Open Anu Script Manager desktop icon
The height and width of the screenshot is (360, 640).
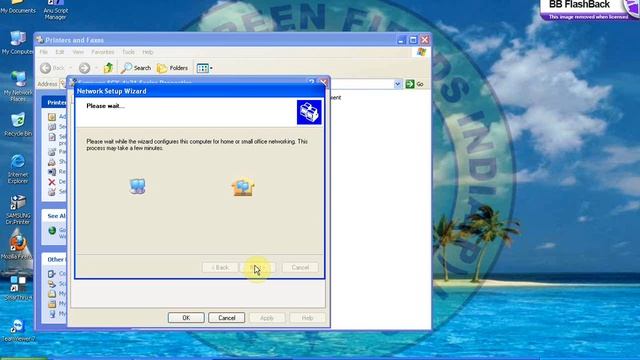[56, 10]
